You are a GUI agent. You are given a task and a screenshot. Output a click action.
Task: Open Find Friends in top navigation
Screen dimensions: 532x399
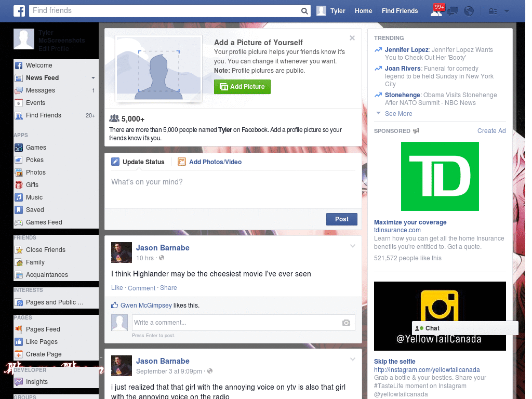tap(400, 11)
